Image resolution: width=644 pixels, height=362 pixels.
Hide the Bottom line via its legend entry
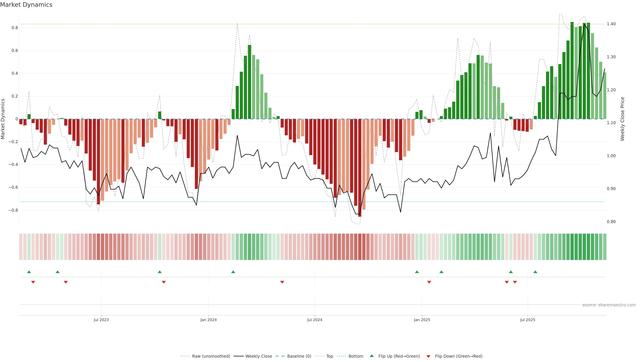coord(356,356)
